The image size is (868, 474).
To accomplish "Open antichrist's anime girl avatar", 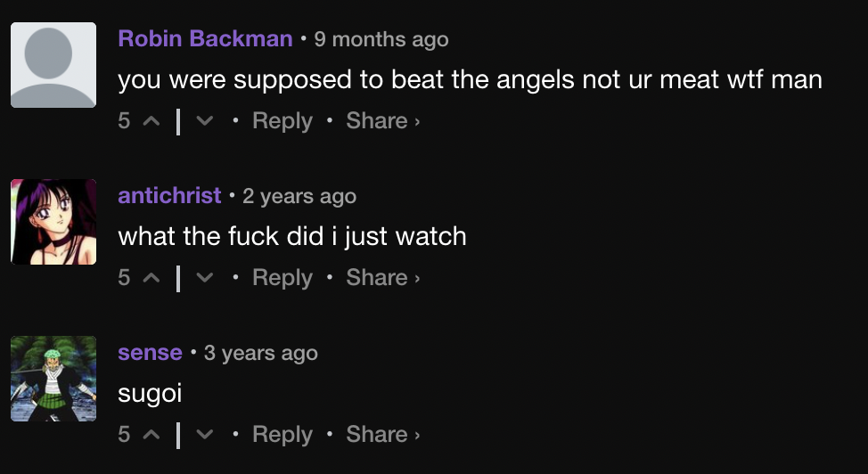I will click(53, 222).
